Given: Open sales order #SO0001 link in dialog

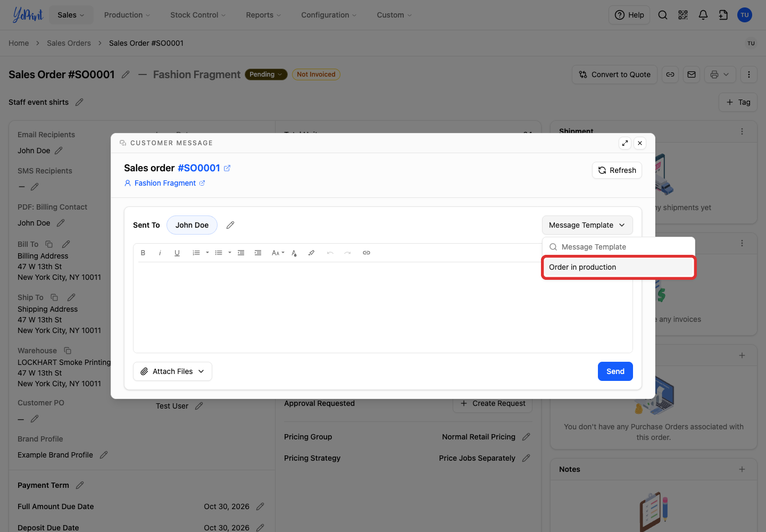Looking at the screenshot, I should click(x=204, y=168).
